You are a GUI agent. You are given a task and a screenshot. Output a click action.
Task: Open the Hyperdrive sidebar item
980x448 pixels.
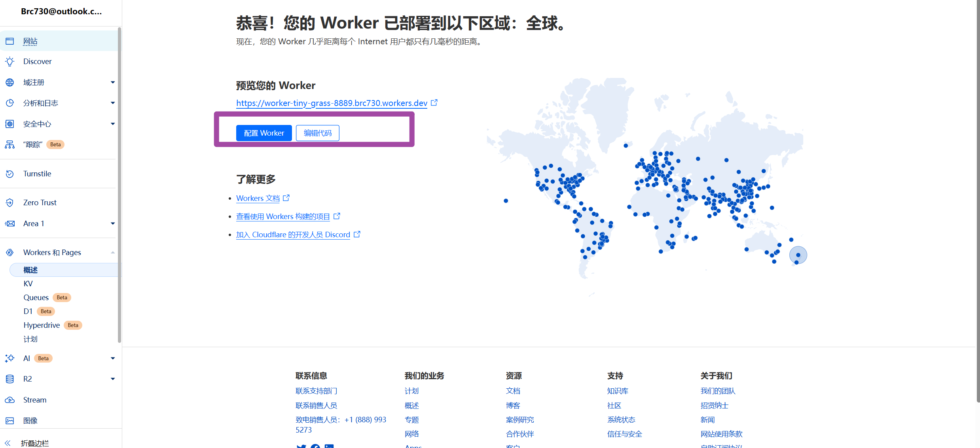[x=42, y=325]
